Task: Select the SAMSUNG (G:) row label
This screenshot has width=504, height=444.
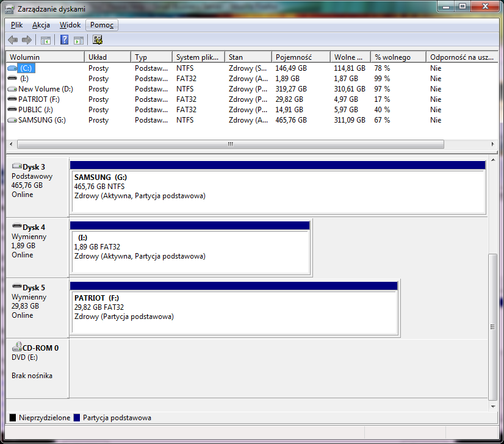Action: coord(42,120)
